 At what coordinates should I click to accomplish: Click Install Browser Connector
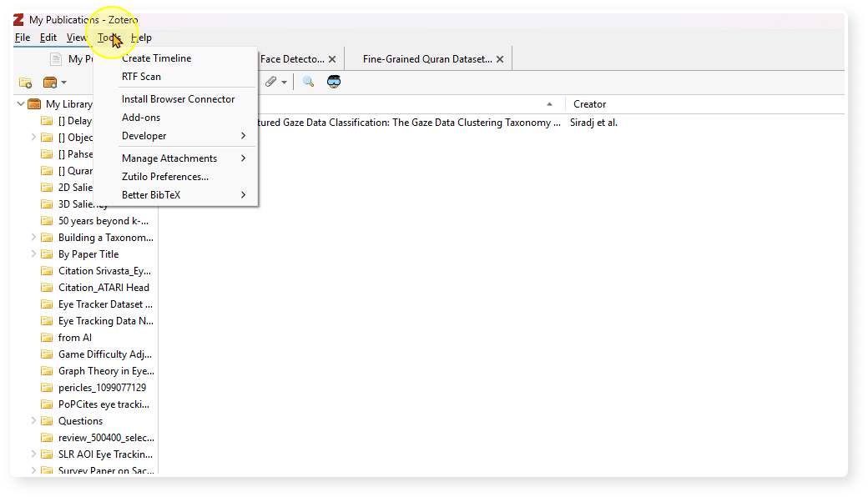coord(179,99)
